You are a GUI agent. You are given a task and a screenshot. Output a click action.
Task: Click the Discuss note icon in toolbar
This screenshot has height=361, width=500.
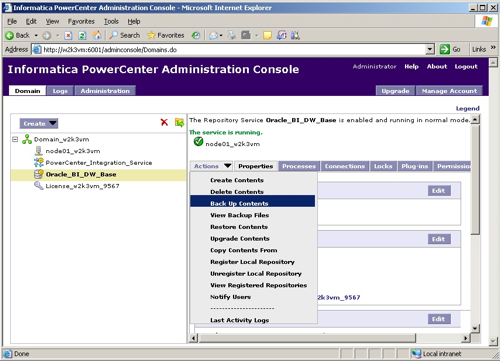267,35
